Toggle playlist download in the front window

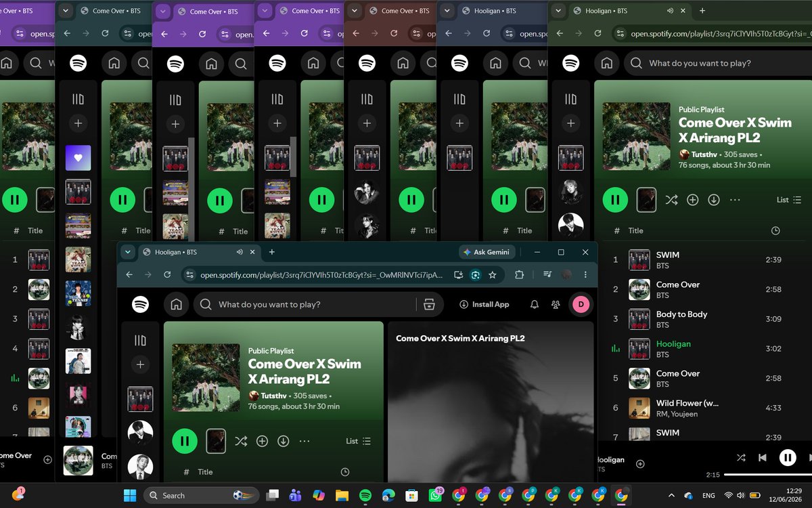click(x=284, y=441)
